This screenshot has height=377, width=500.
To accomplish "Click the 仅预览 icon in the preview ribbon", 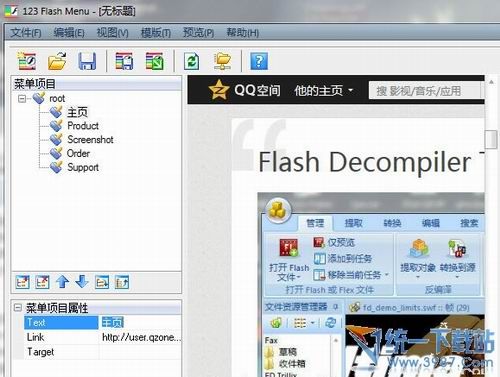I will click(x=319, y=242).
